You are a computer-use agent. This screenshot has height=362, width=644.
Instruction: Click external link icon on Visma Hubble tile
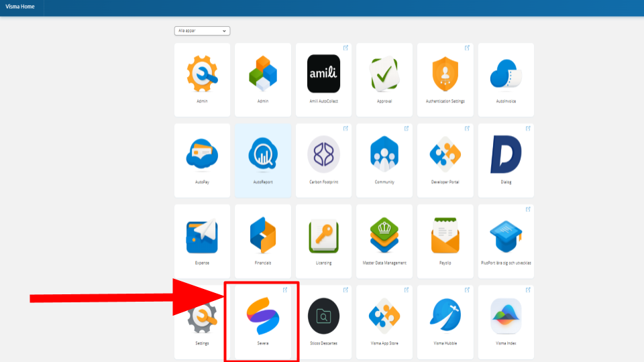(x=468, y=290)
